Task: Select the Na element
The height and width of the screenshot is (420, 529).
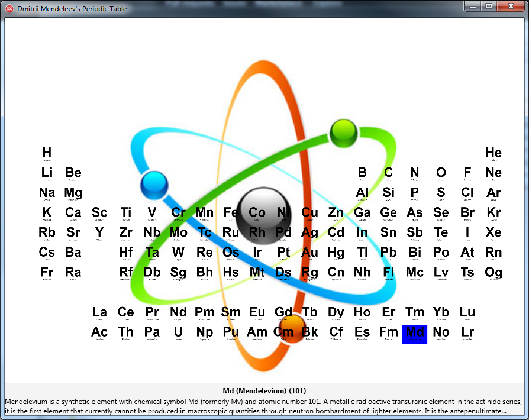Action: click(x=47, y=193)
